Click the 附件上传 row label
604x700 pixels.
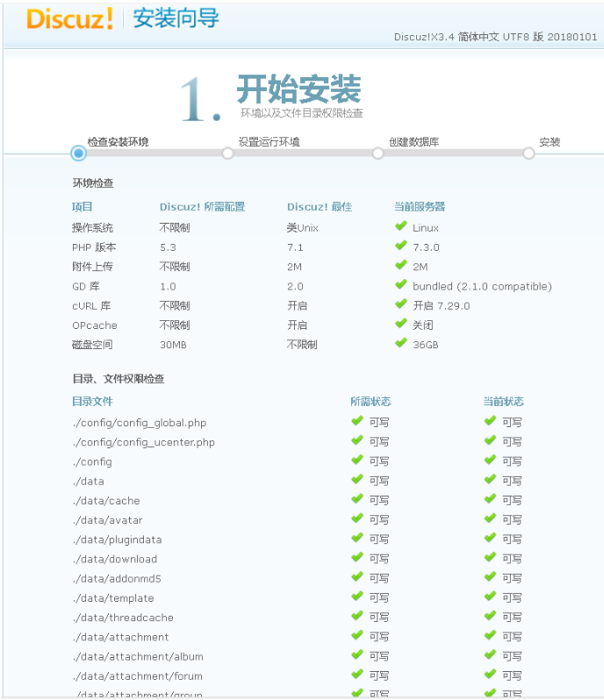pyautogui.click(x=92, y=267)
